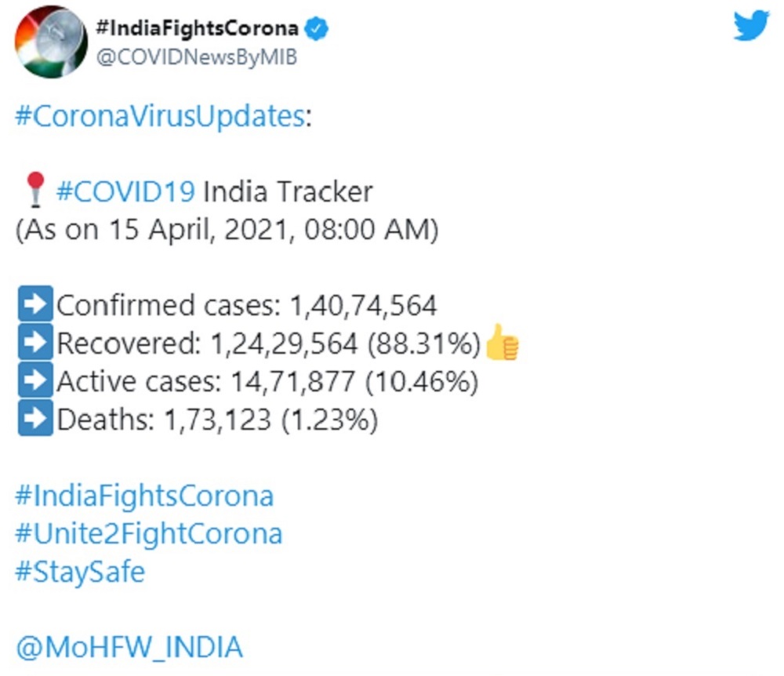Click the arrow beside Active cases
784x676 pixels.
click(34, 382)
